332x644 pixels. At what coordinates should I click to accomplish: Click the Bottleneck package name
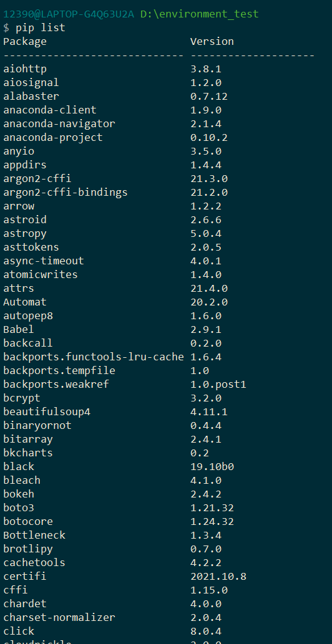pos(34,535)
